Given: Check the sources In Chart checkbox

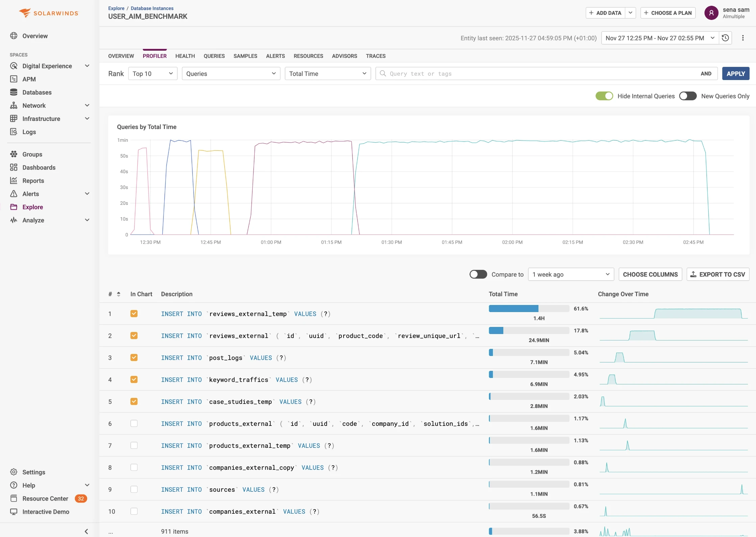Looking at the screenshot, I should pos(134,489).
